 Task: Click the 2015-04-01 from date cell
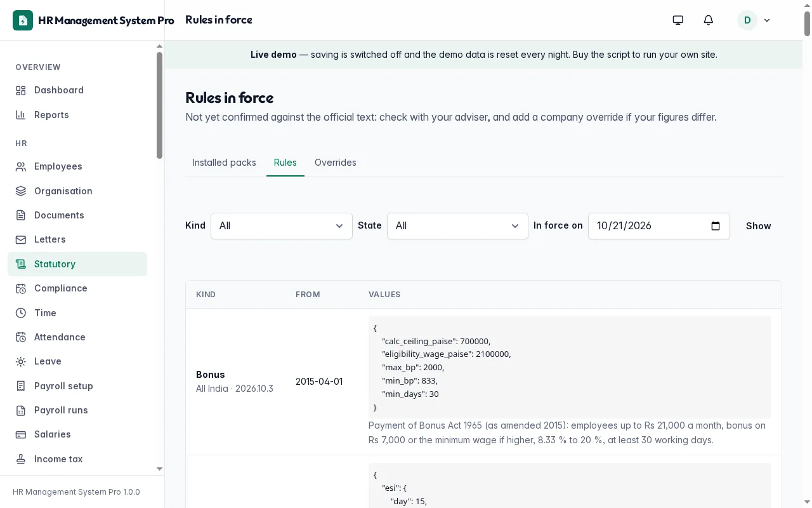tap(319, 382)
